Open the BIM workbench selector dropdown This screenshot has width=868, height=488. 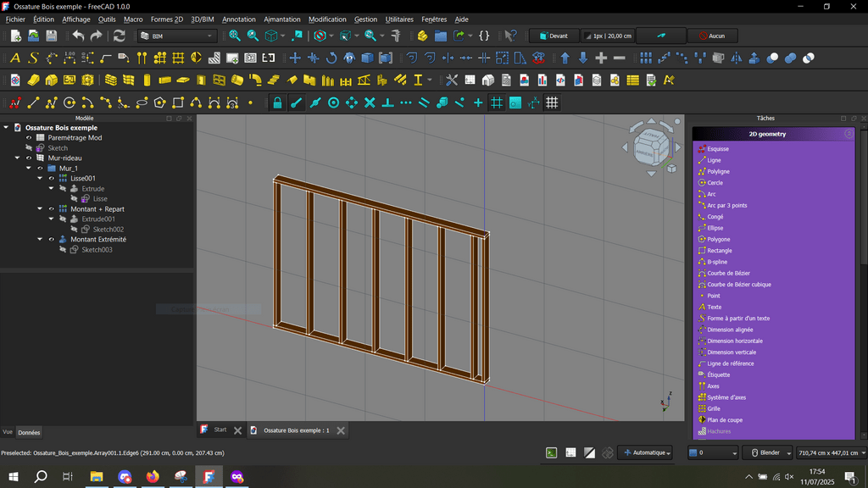click(x=176, y=36)
